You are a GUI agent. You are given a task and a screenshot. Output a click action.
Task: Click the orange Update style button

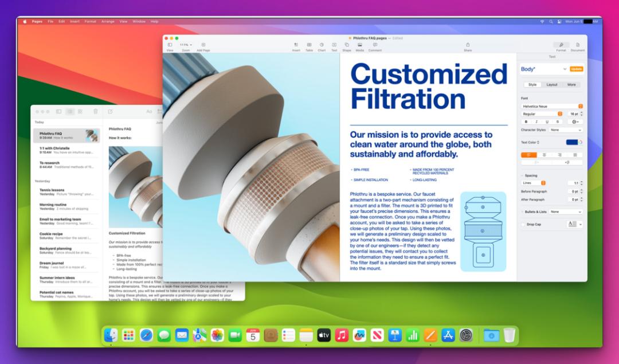pyautogui.click(x=577, y=69)
